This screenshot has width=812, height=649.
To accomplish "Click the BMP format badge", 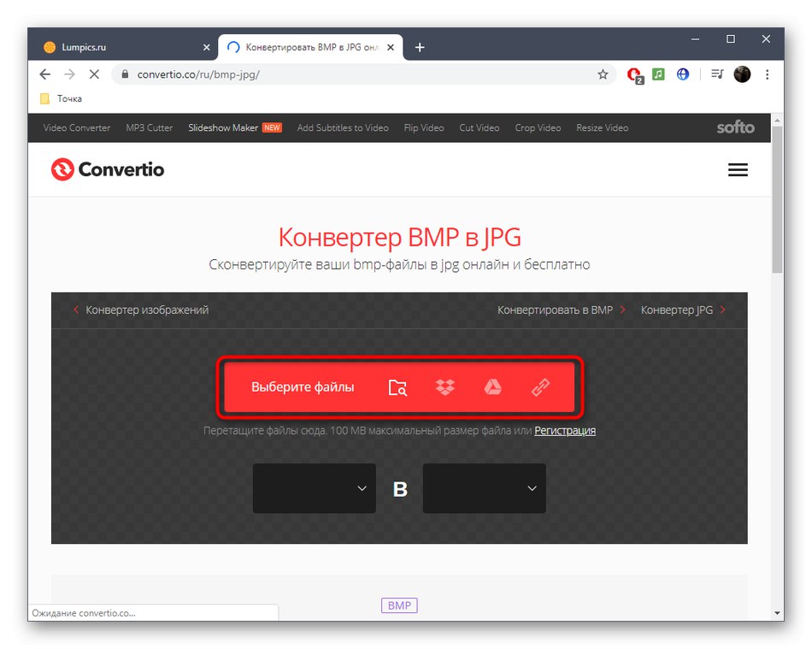I will tap(398, 605).
